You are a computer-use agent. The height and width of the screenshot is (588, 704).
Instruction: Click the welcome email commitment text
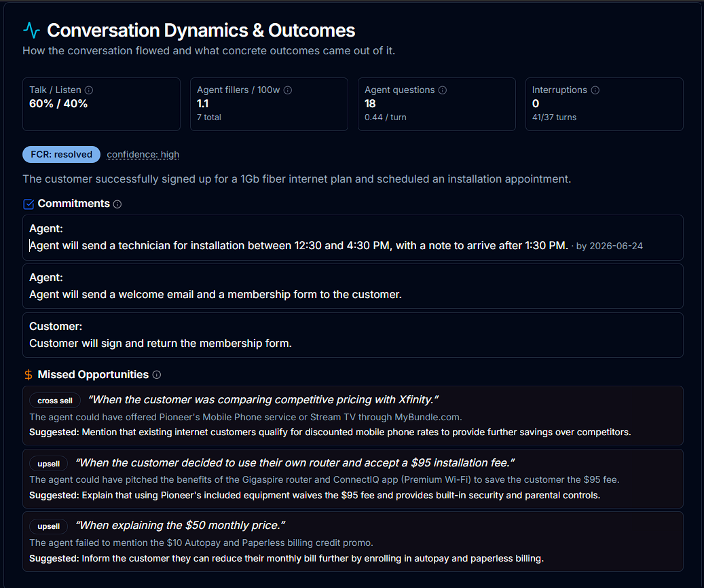(215, 295)
